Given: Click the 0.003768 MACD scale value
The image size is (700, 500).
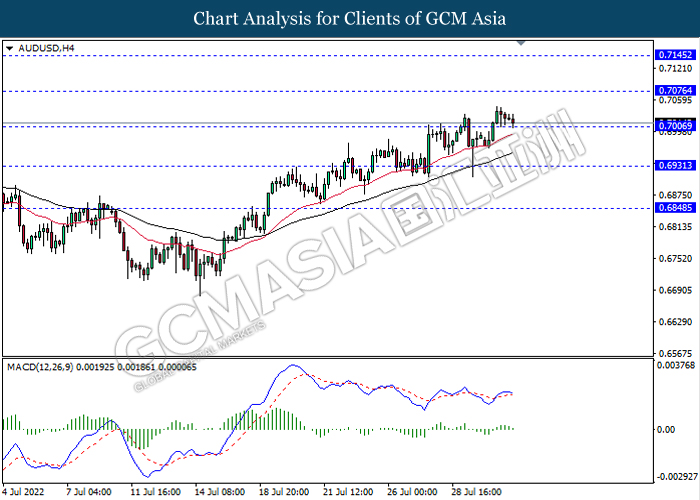Looking at the screenshot, I should pos(676,365).
